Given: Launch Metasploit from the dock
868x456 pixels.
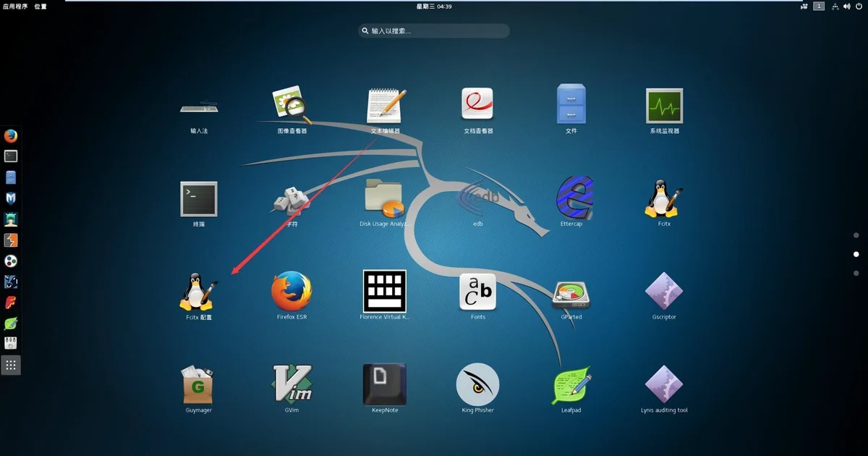Looking at the screenshot, I should click(10, 198).
